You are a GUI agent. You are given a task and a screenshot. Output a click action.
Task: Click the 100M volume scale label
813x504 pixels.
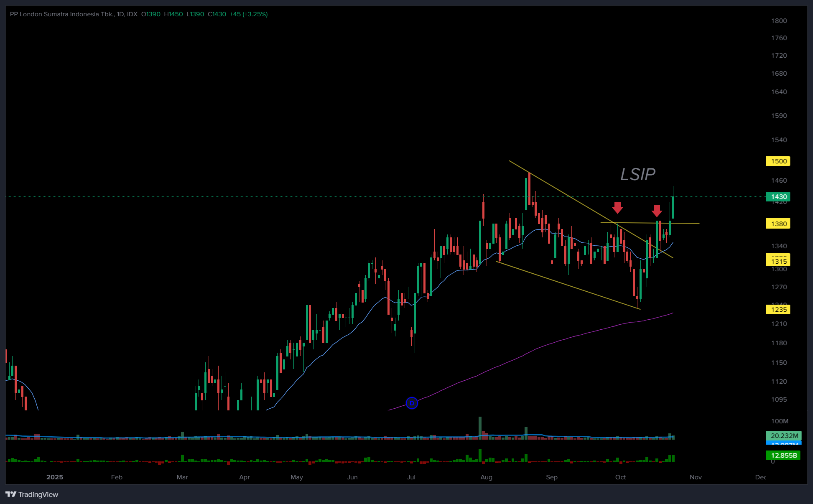click(x=780, y=421)
